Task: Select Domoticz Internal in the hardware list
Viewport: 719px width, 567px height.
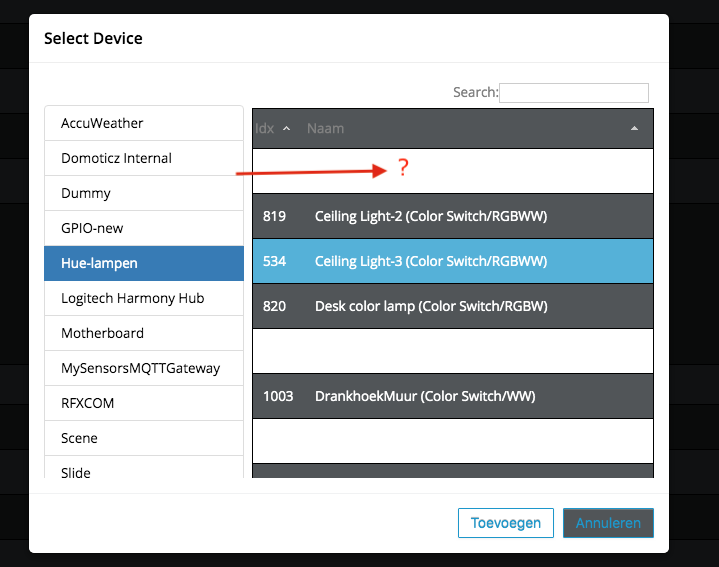Action: point(144,158)
